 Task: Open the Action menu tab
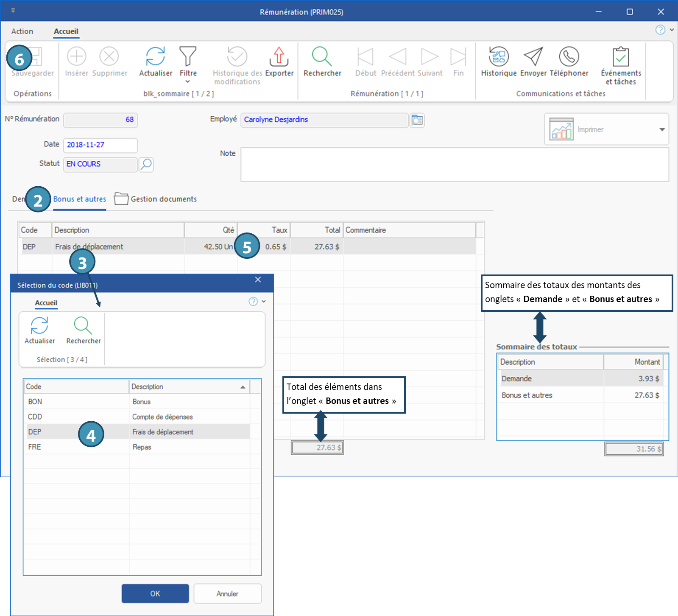pyautogui.click(x=22, y=31)
